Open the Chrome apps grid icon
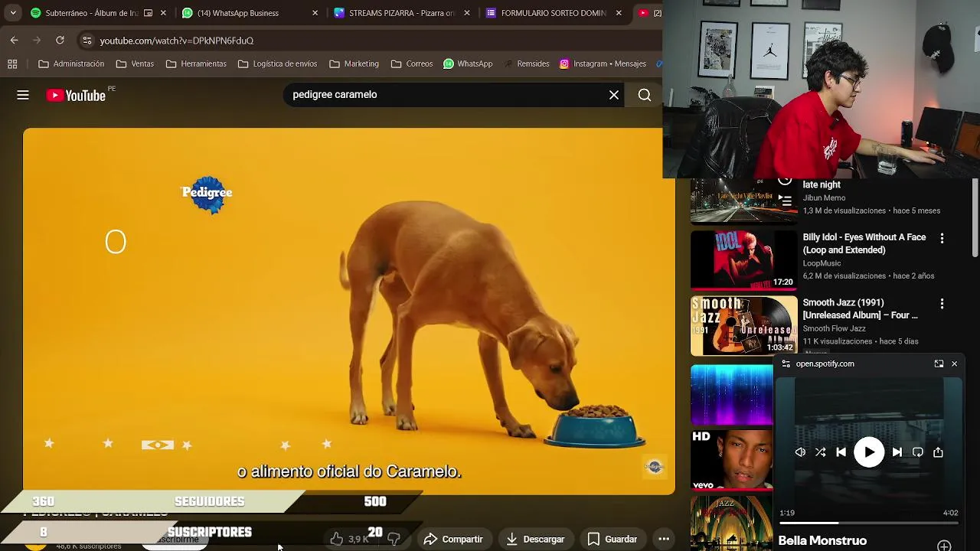 coord(12,64)
